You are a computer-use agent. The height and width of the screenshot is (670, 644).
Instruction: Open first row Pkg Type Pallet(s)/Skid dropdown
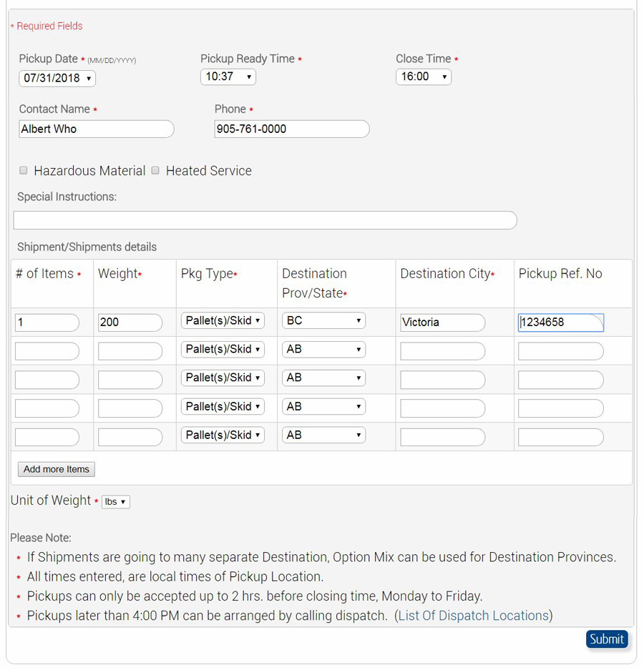223,321
